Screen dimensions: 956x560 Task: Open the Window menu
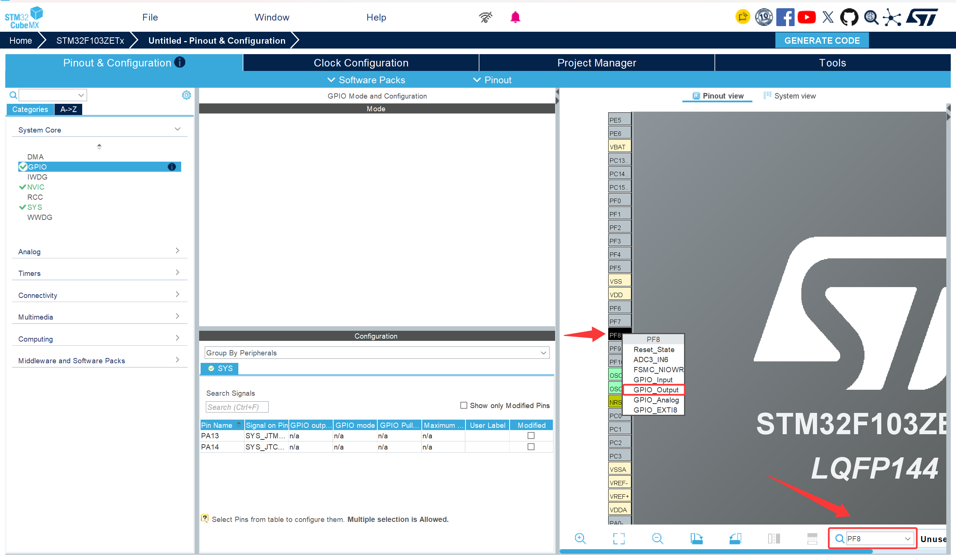click(272, 18)
